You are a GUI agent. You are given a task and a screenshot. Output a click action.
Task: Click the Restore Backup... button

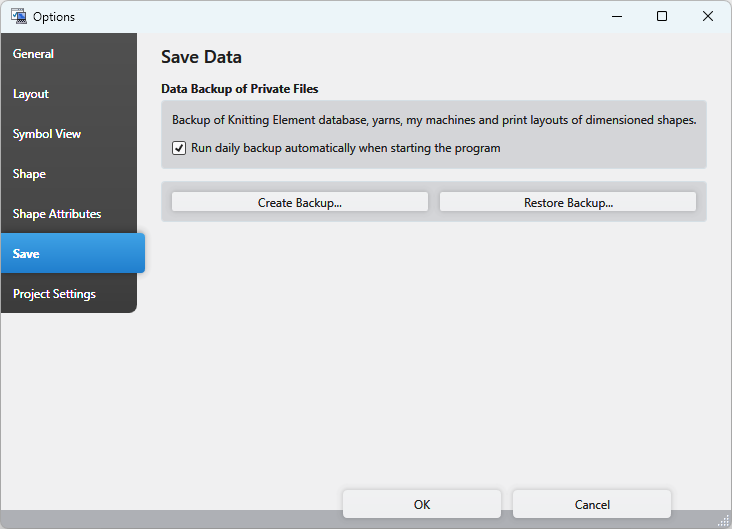(x=568, y=202)
